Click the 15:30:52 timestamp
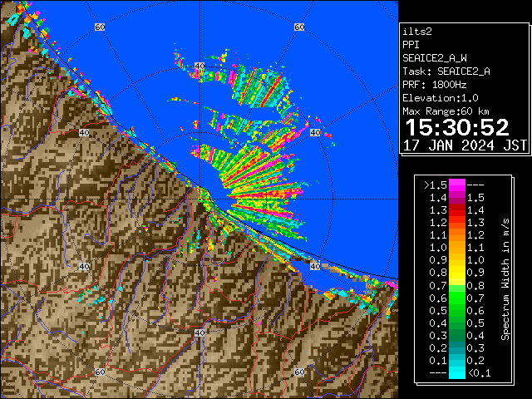 click(457, 127)
